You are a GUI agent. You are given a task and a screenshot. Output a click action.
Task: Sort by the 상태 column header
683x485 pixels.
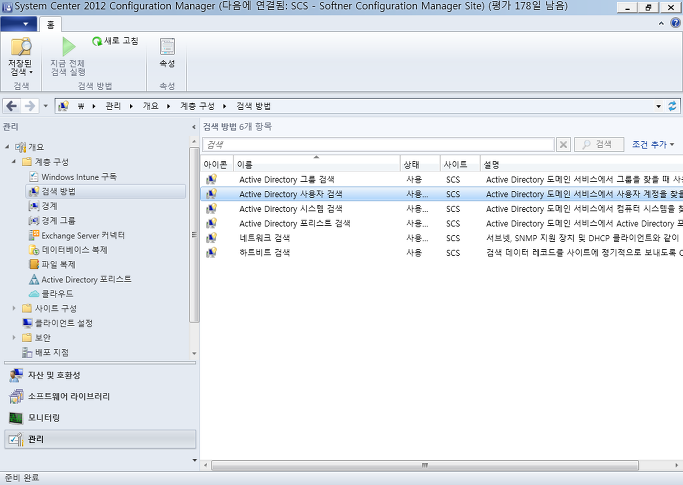pos(420,164)
